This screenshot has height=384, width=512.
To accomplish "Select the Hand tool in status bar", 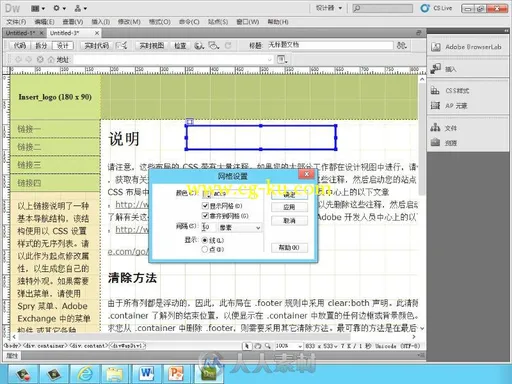I will coord(257,346).
